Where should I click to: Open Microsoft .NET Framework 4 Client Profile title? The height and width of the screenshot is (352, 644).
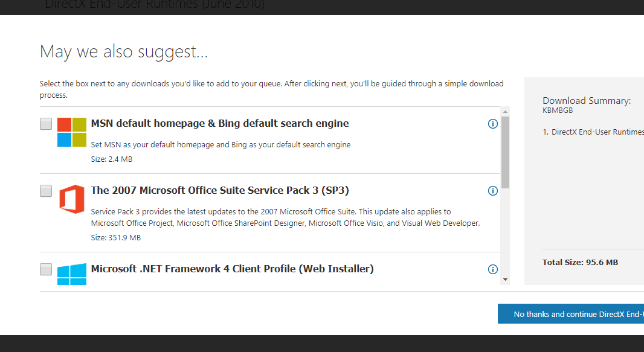(232, 269)
